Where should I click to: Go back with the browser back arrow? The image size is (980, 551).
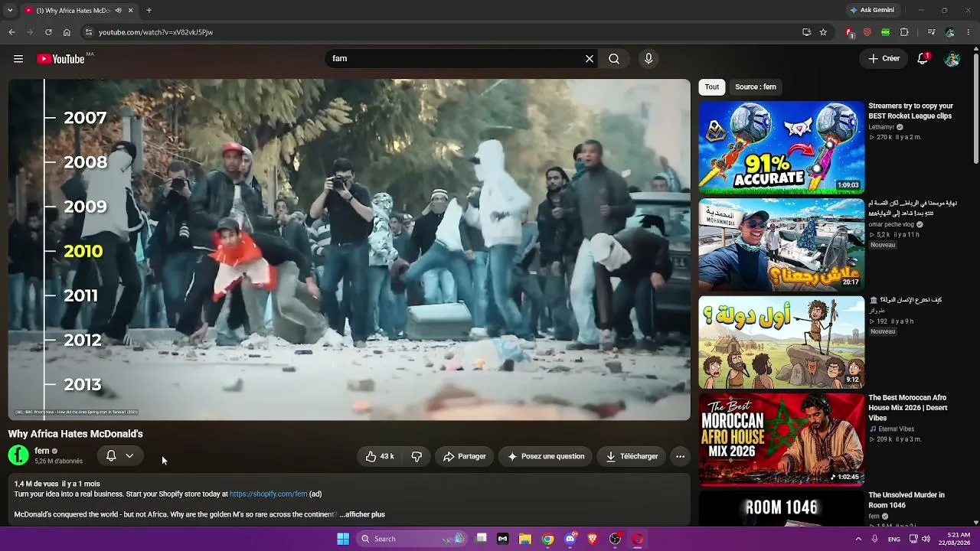11,32
